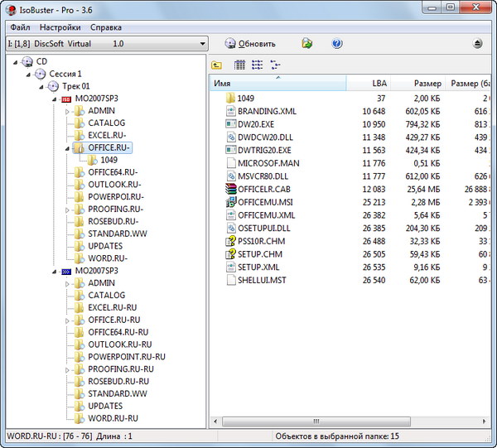
Task: Click the green arrow folder toolbar icon
Action: (307, 43)
